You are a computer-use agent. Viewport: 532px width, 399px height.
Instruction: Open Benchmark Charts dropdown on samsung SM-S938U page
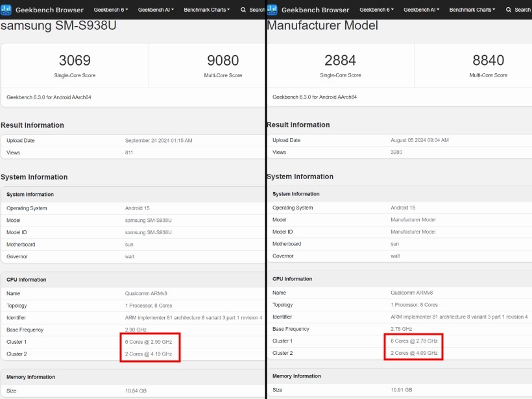coord(206,10)
